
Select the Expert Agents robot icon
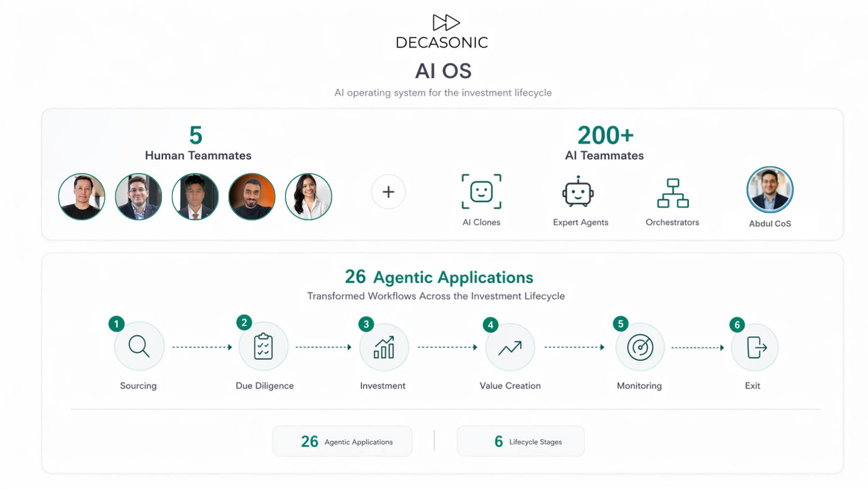point(578,192)
